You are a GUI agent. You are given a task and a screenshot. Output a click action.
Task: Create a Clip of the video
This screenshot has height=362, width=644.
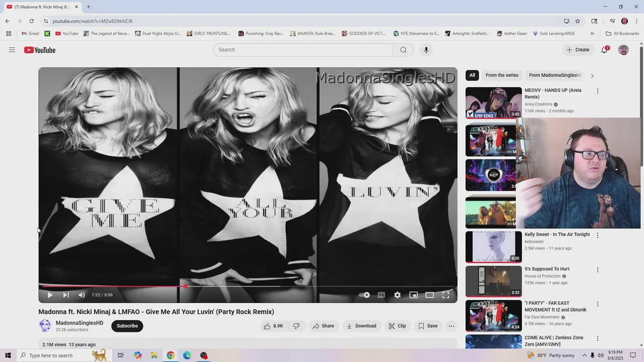click(397, 326)
